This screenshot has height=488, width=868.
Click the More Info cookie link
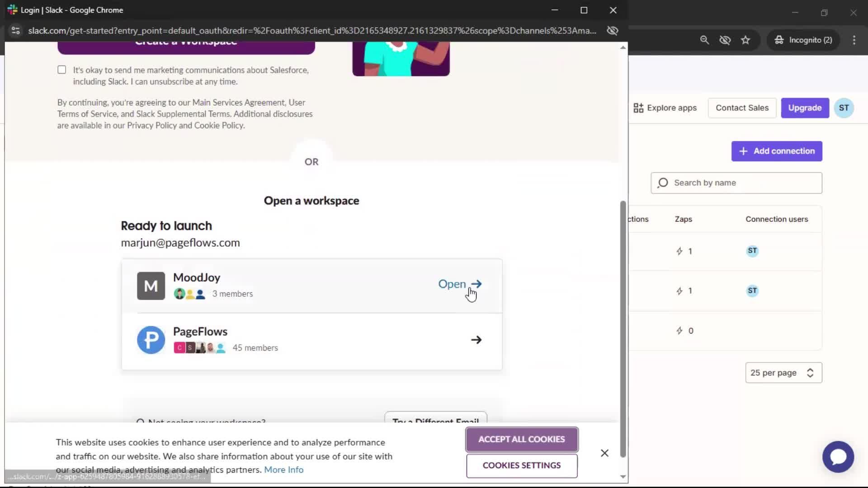click(284, 470)
